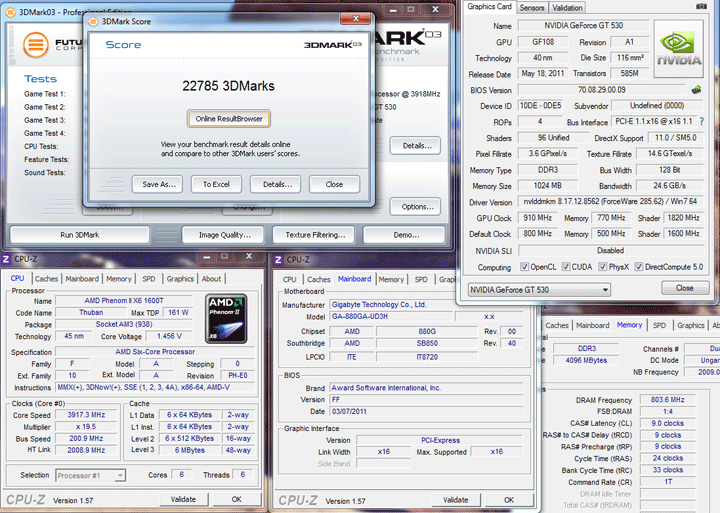Select GPU-Z Graphics Card tab
The height and width of the screenshot is (513, 720).
click(x=489, y=6)
